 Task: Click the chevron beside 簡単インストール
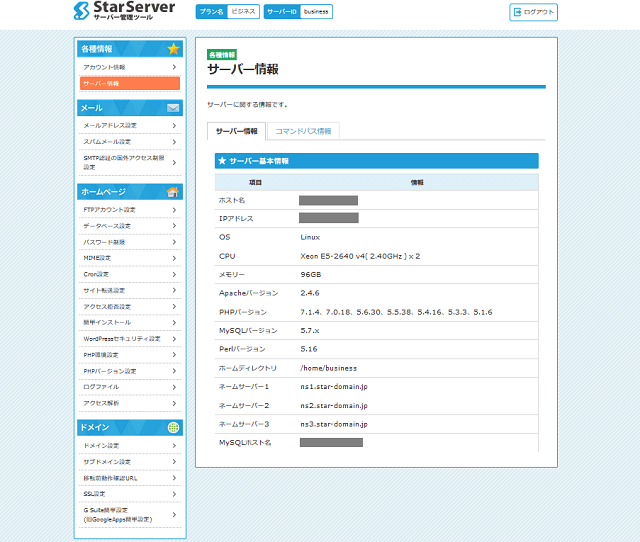pyautogui.click(x=174, y=322)
